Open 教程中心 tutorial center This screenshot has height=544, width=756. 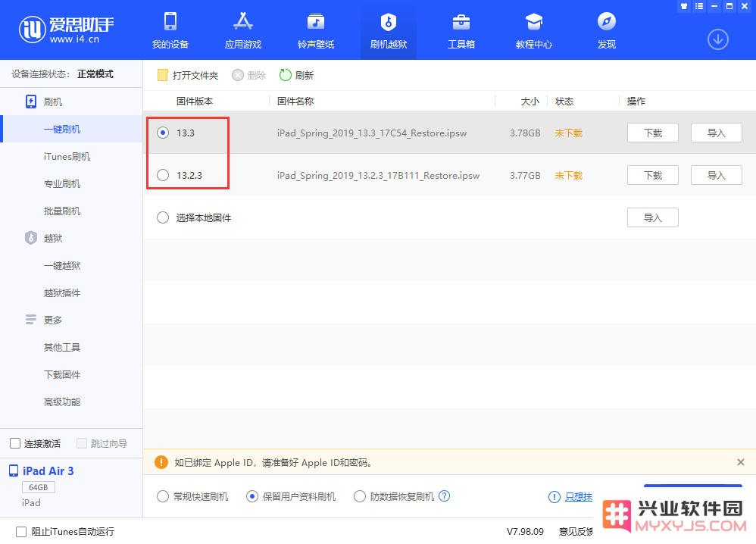pos(534,30)
